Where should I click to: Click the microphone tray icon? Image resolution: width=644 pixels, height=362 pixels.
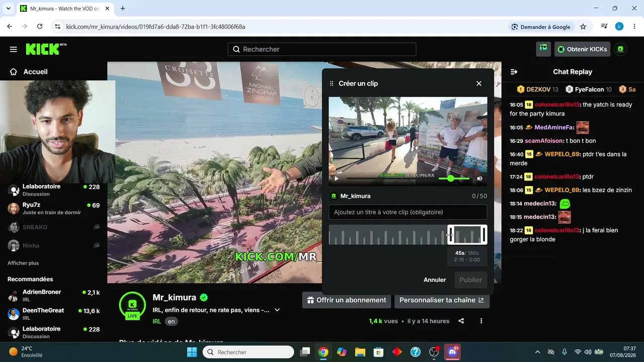pyautogui.click(x=565, y=352)
